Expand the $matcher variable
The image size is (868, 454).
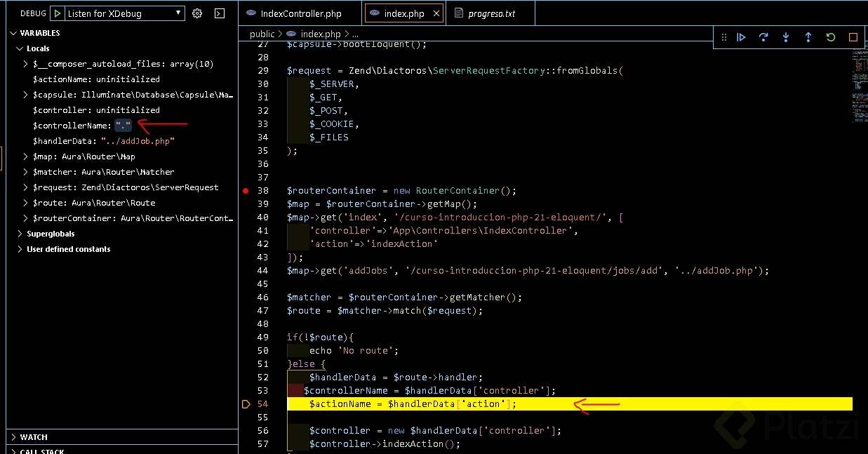click(x=26, y=172)
